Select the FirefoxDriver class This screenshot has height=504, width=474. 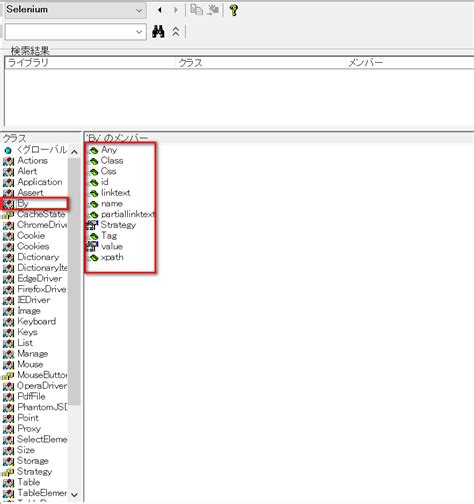(35, 289)
